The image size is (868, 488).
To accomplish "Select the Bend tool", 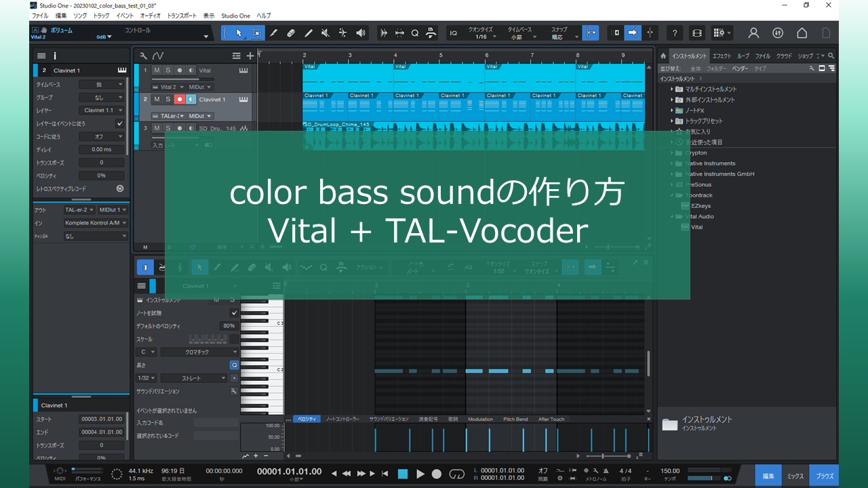I will pyautogui.click(x=342, y=33).
